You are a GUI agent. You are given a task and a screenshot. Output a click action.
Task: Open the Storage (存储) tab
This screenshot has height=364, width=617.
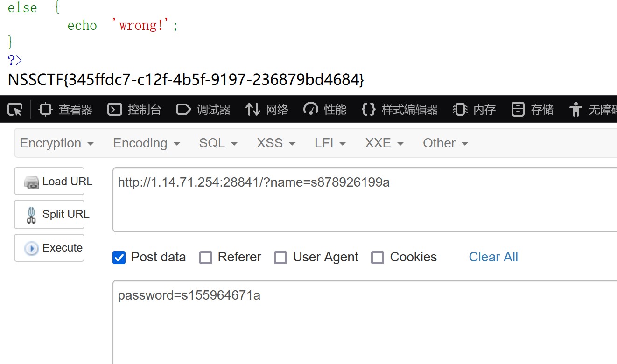click(533, 110)
